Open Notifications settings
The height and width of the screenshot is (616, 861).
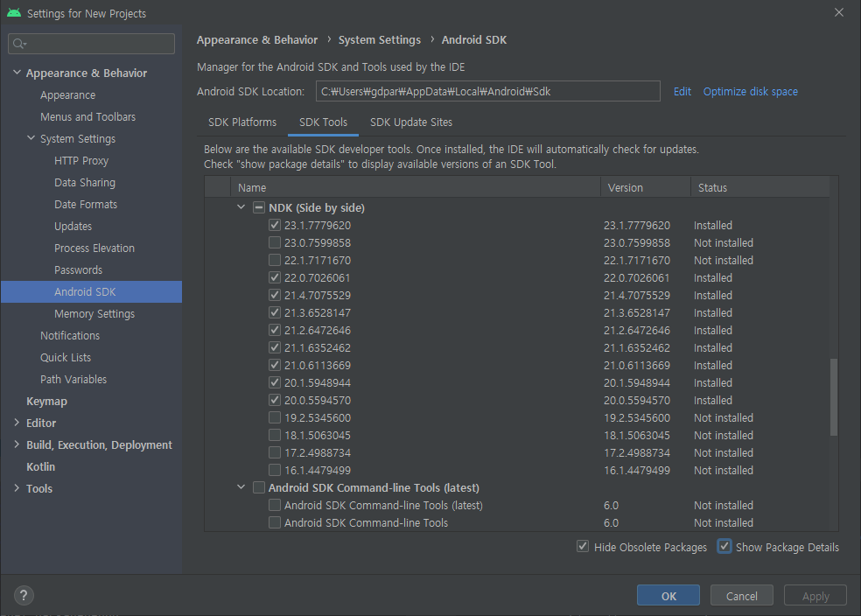click(x=70, y=335)
